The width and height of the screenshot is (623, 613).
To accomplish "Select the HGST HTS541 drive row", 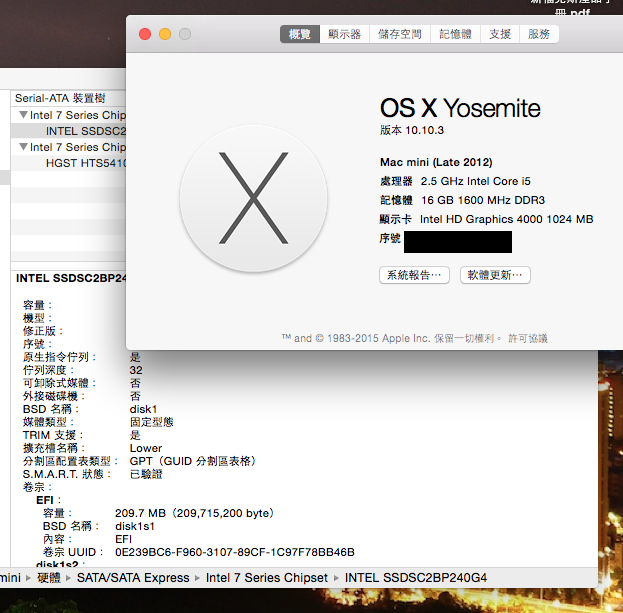I will [68, 163].
